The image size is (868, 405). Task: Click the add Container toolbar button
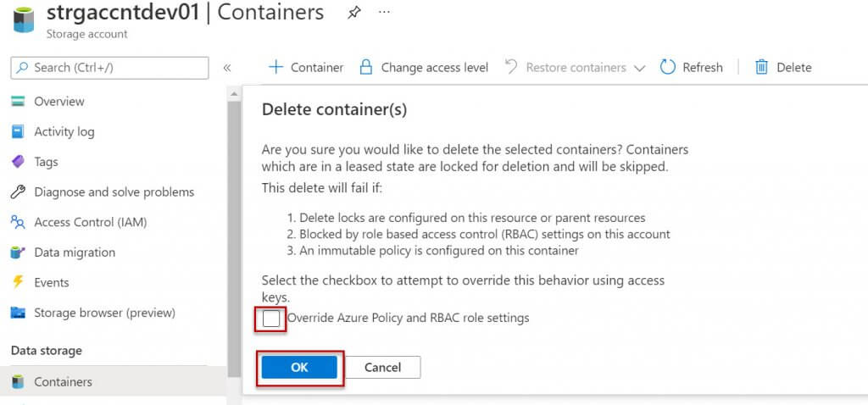click(306, 68)
